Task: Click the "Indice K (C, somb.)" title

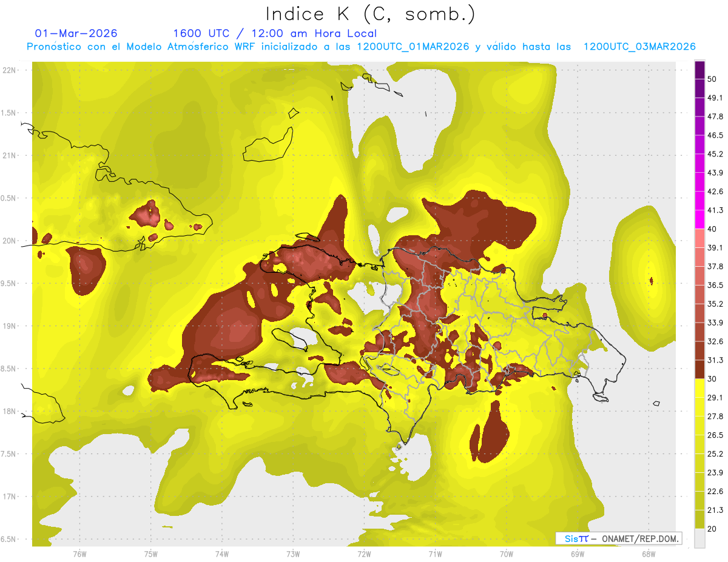Action: click(371, 14)
